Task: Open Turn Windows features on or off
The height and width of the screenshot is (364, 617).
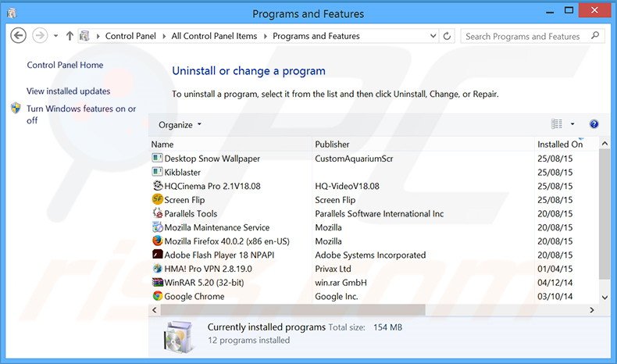Action: (x=81, y=114)
